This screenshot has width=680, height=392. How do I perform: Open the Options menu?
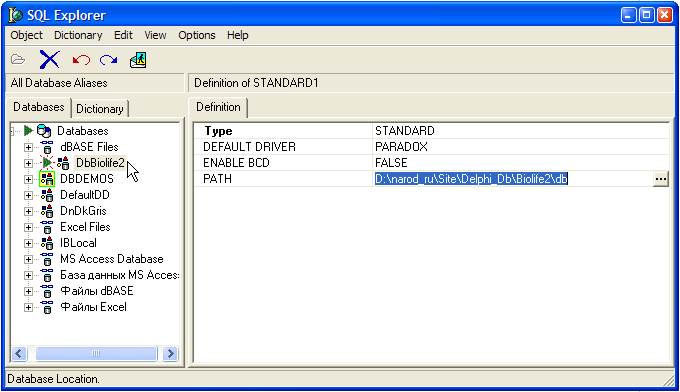196,35
